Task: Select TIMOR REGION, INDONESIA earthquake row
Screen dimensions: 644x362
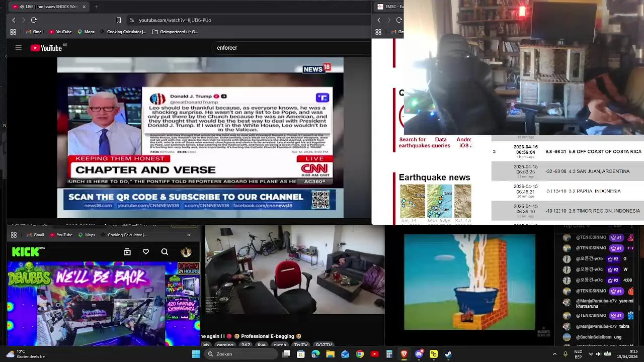Action: point(568,211)
